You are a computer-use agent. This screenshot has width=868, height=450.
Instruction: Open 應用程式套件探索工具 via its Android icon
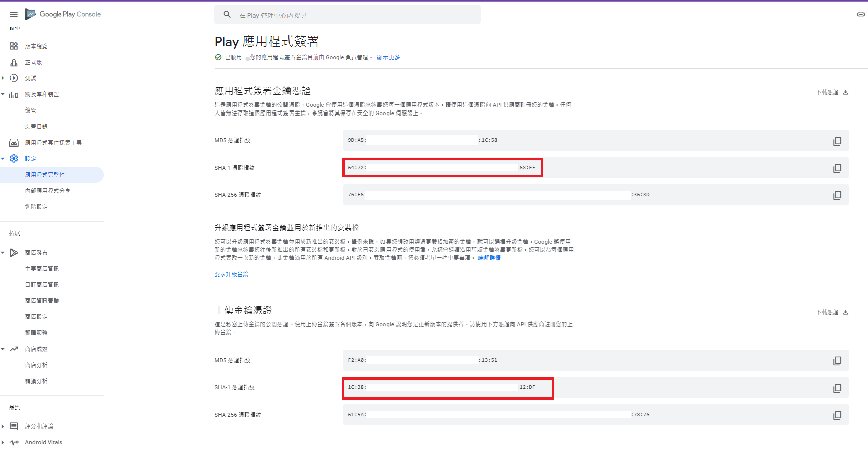pyautogui.click(x=14, y=143)
